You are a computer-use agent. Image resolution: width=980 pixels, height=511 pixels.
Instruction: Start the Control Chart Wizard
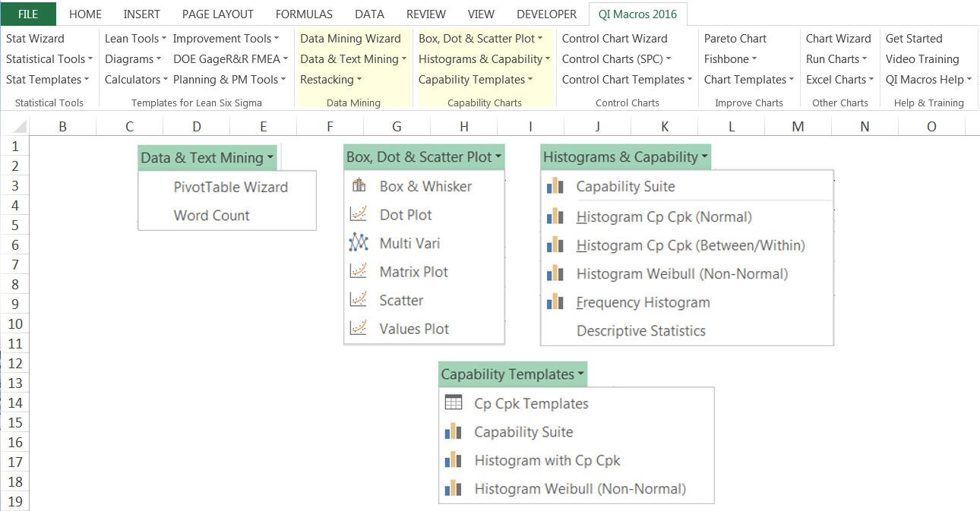(x=615, y=39)
